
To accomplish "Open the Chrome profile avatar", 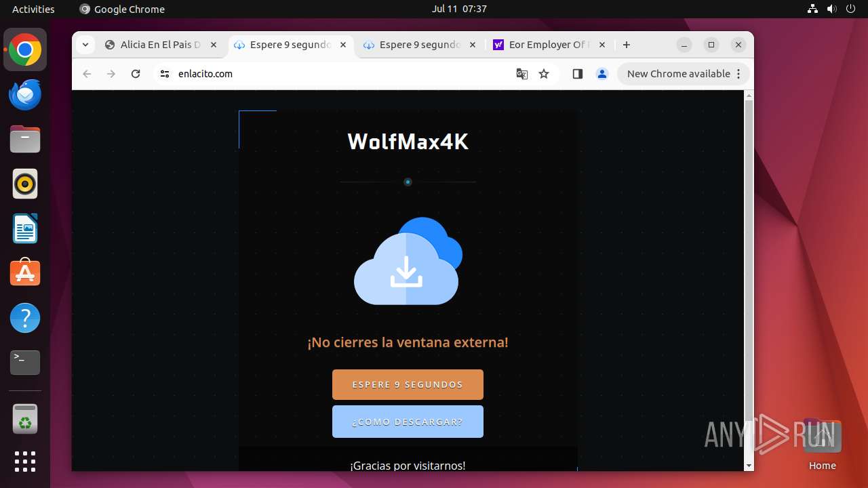I will point(602,74).
